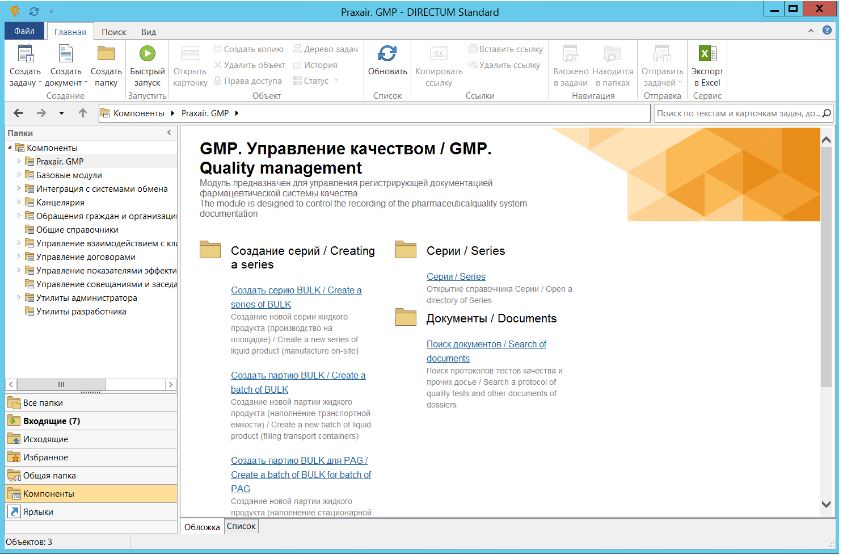Viewport: 842px width, 556px height.
Task: Open the Статус dropdown in ribbon
Action: click(x=316, y=81)
